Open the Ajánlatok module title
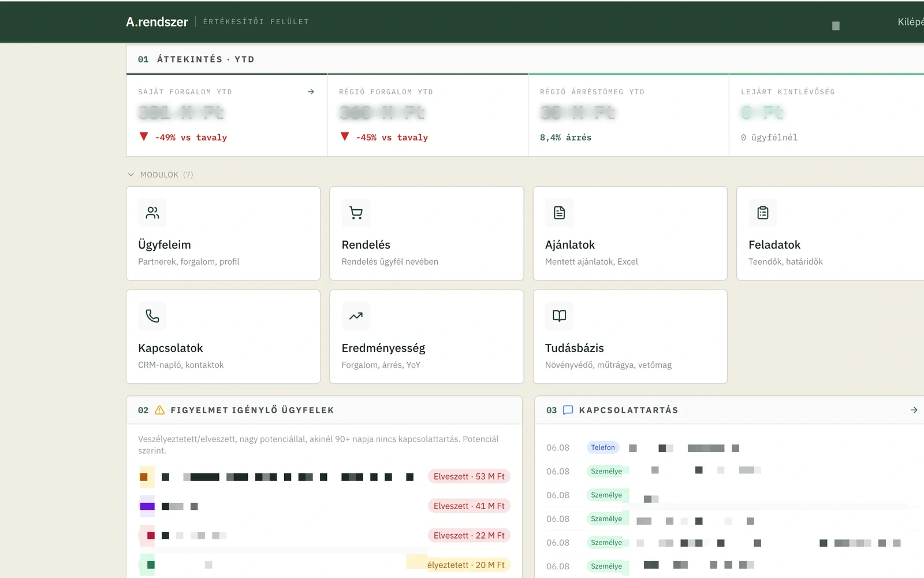This screenshot has width=924, height=578. point(570,244)
